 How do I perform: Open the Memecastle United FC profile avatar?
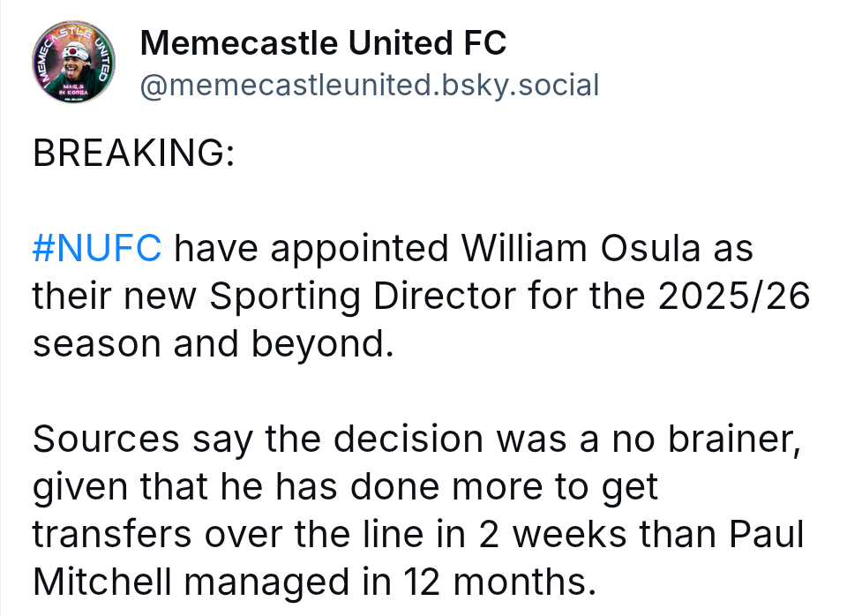(74, 62)
